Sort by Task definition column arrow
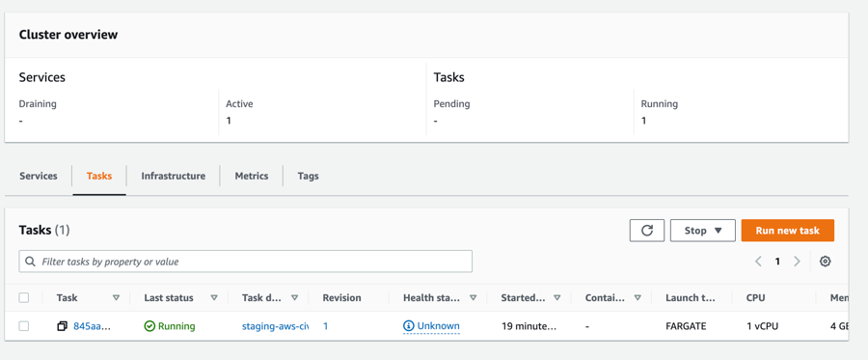This screenshot has height=360, width=868. coord(294,298)
